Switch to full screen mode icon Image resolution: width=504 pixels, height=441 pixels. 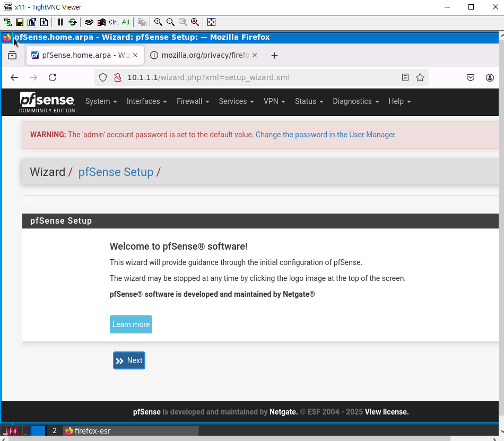[x=211, y=22]
